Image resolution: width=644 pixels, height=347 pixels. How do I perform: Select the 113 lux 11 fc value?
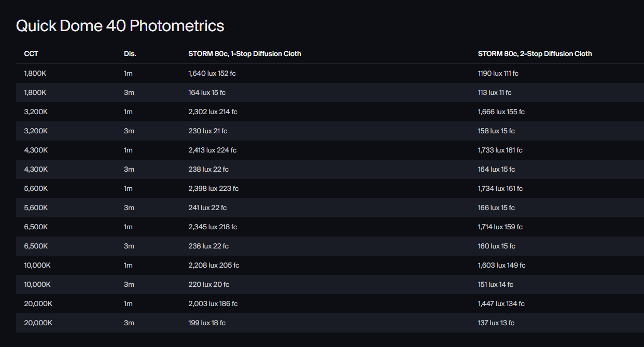(x=494, y=93)
